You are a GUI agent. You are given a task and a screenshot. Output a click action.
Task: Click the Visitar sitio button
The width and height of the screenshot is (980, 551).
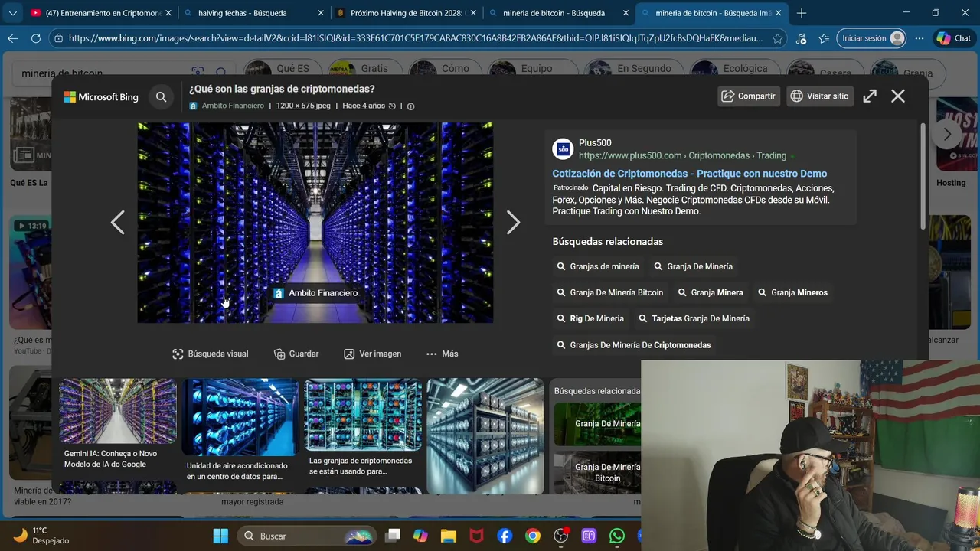[820, 96]
